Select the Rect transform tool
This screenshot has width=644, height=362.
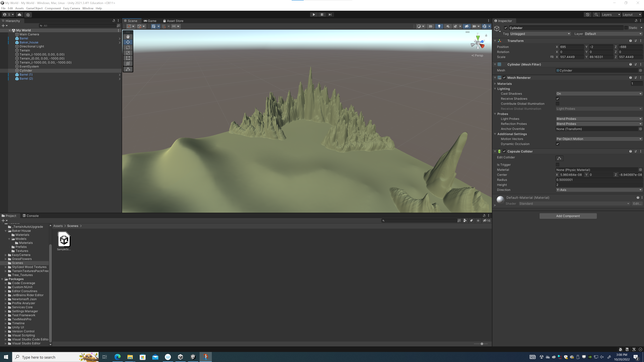[x=128, y=58]
